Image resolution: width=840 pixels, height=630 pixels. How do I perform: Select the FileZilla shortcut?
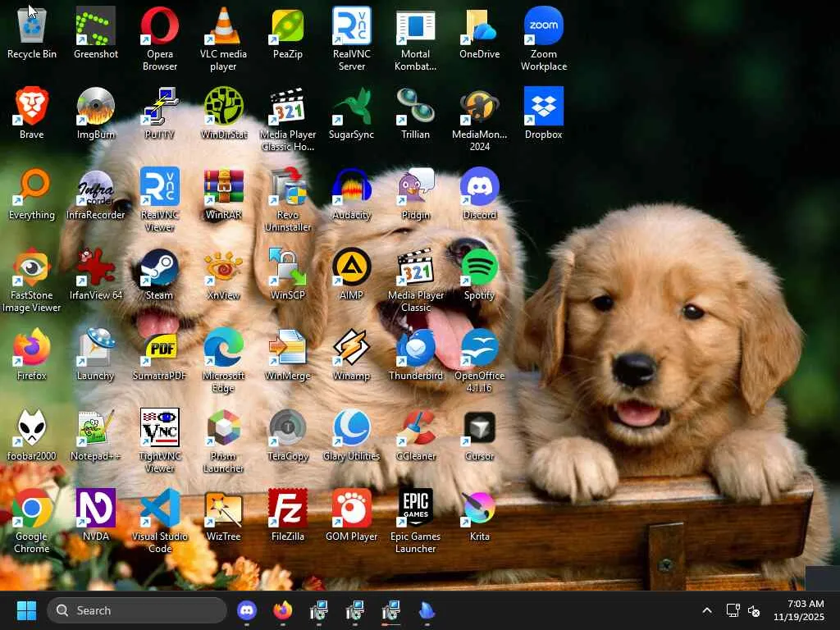click(x=288, y=515)
